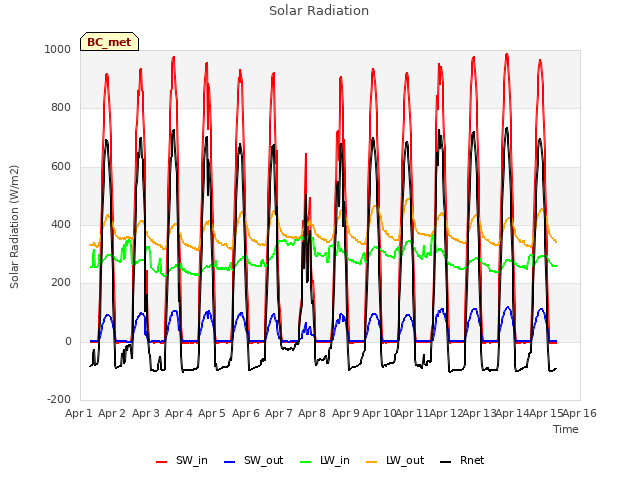Viewport: 640px width, 480px height.
Task: Toggle the SW_out legend entry
Action: click(253, 460)
